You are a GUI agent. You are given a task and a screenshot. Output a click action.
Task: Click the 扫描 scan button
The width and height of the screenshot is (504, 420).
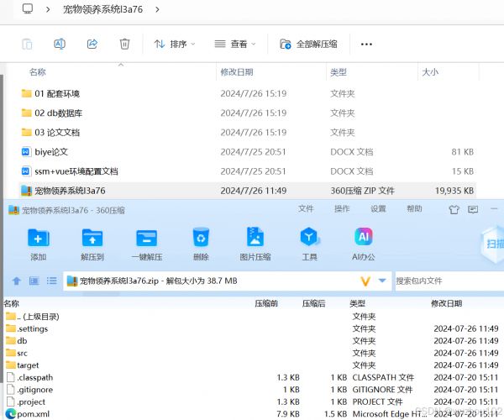[493, 244]
